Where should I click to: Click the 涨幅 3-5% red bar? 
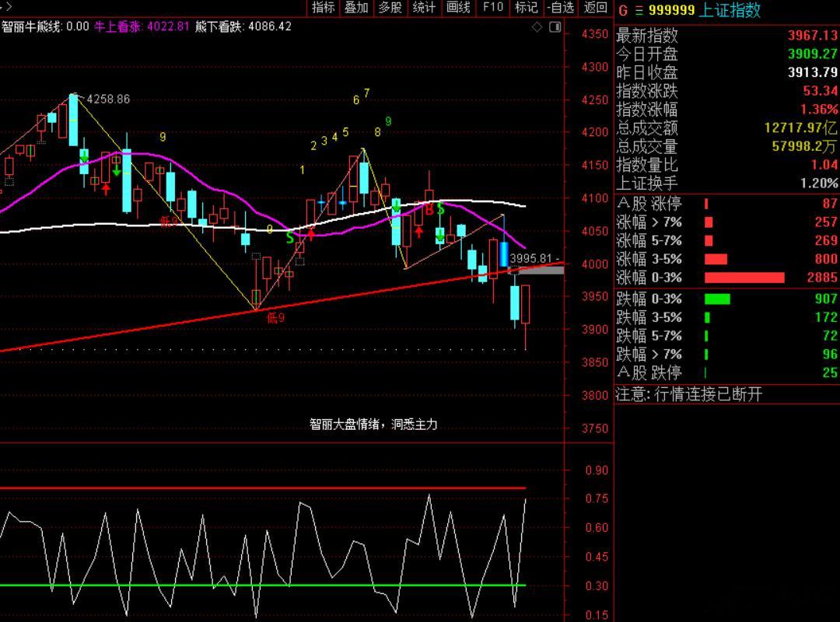click(716, 260)
